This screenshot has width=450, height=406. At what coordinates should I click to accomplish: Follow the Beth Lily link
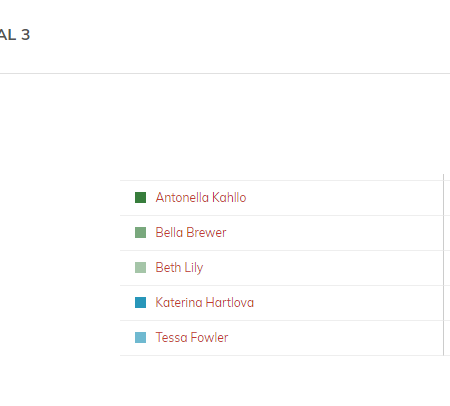click(179, 267)
